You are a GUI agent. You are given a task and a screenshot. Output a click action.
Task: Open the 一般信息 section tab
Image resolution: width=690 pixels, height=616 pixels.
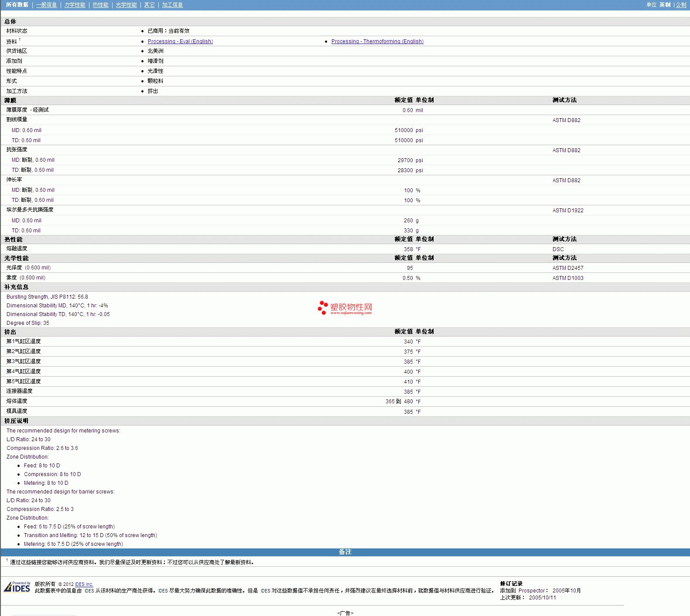(46, 5)
